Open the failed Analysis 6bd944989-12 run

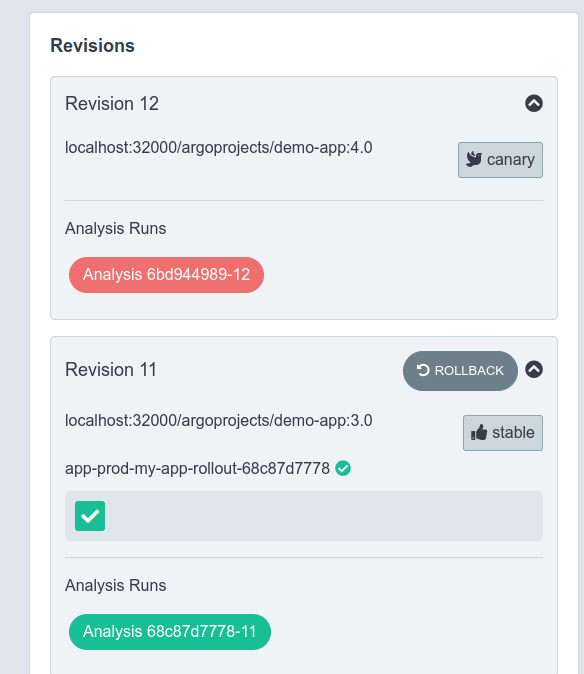(x=166, y=275)
